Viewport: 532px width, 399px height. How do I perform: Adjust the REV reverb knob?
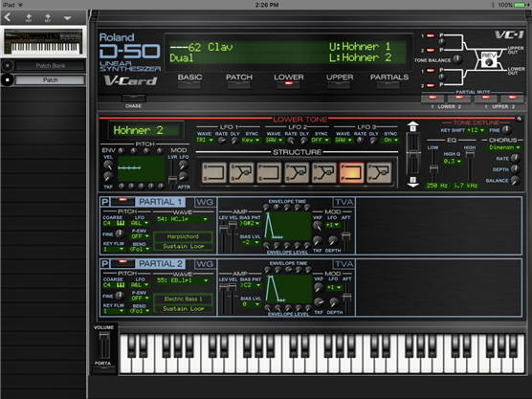(x=489, y=62)
